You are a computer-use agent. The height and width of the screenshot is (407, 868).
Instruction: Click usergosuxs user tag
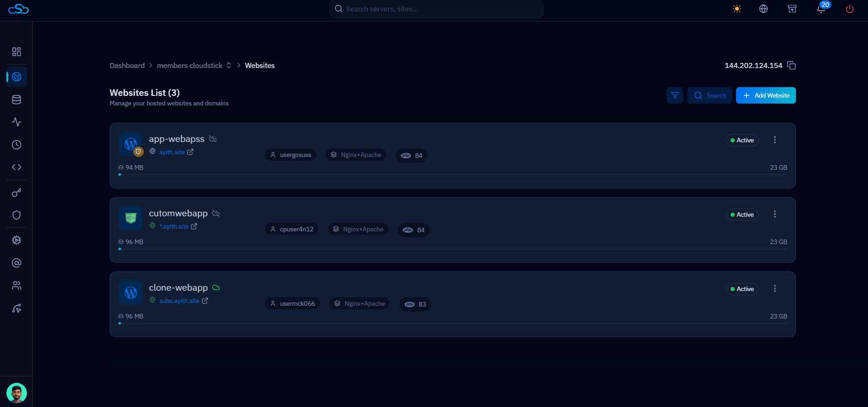290,155
